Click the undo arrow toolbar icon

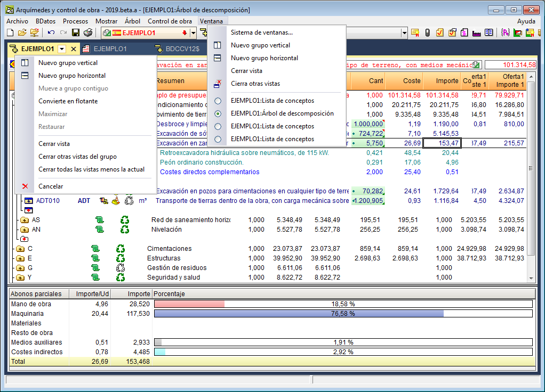coord(51,32)
